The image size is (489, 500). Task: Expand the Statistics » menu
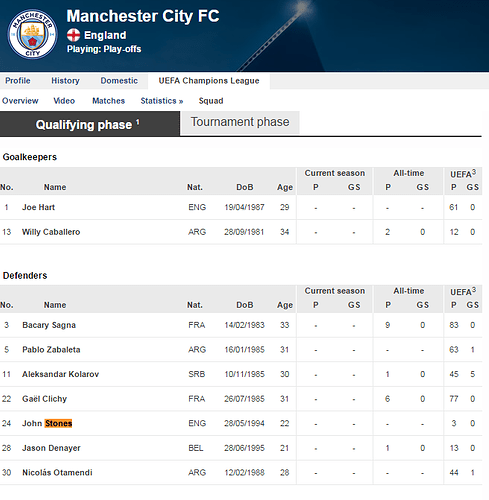[x=162, y=101]
